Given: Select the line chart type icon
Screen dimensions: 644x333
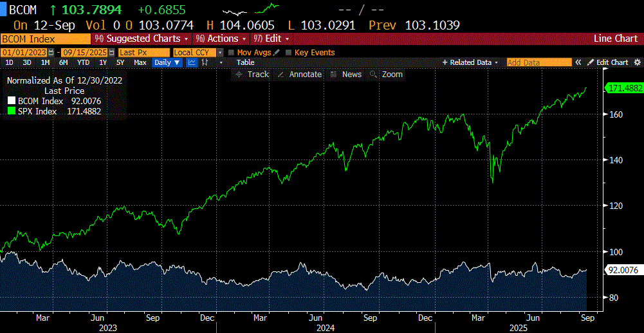Looking at the screenshot, I should click(x=191, y=62).
